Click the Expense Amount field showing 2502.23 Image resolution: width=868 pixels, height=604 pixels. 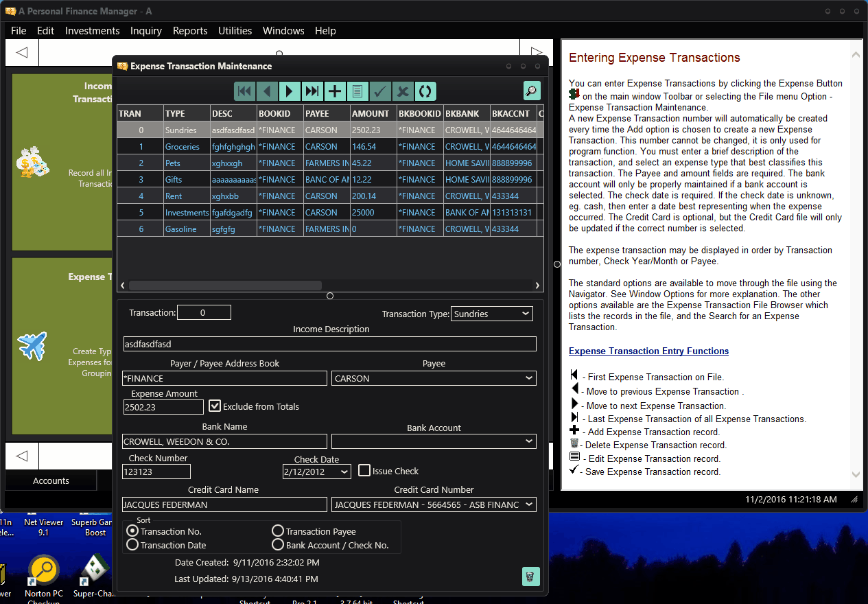pos(163,407)
